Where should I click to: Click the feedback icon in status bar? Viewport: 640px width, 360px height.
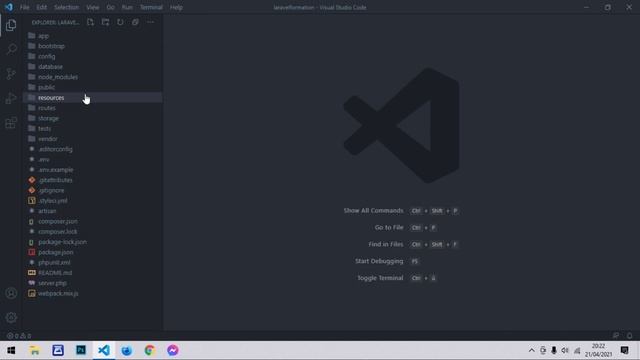click(x=616, y=336)
